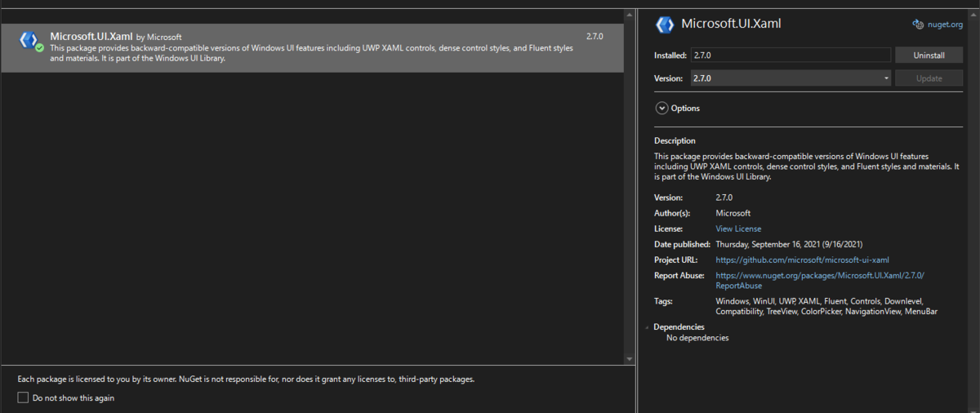The image size is (980, 413).
Task: Expand Options with the circled chevron icon
Action: [x=661, y=108]
